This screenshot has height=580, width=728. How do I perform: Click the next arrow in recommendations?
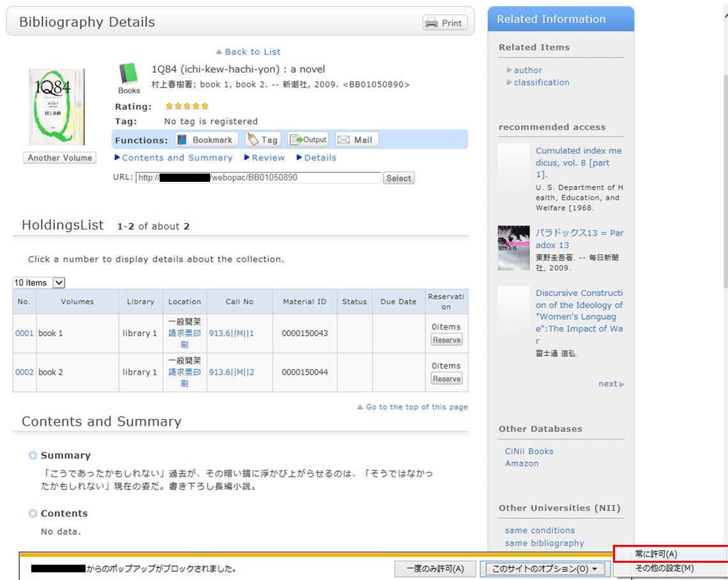611,383
